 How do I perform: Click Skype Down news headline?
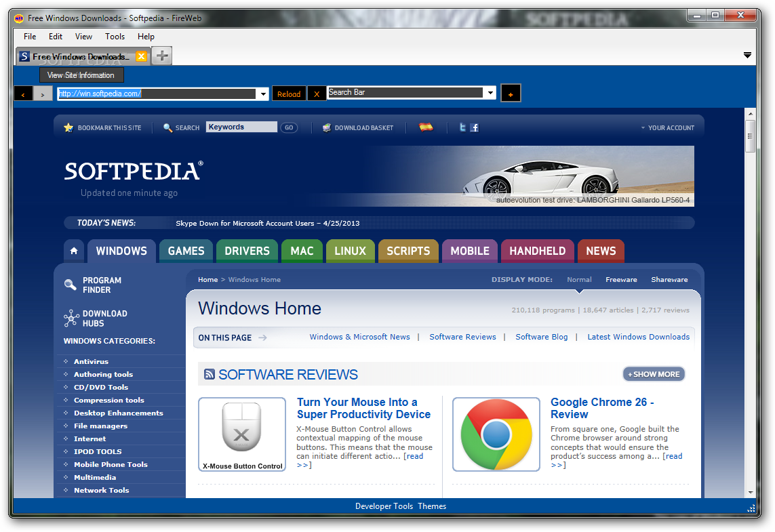click(267, 223)
